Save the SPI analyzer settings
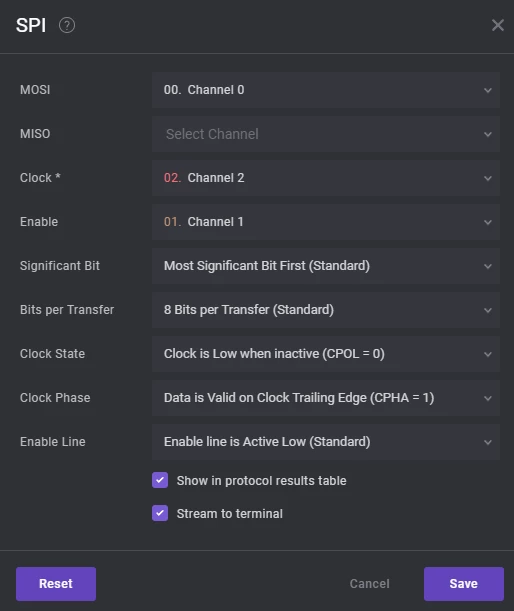 [464, 584]
